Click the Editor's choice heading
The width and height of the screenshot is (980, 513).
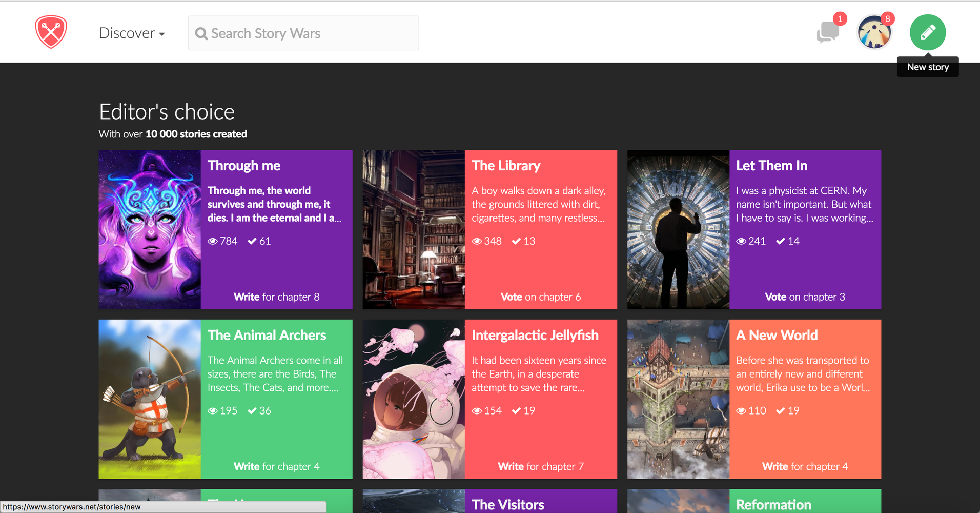(167, 112)
